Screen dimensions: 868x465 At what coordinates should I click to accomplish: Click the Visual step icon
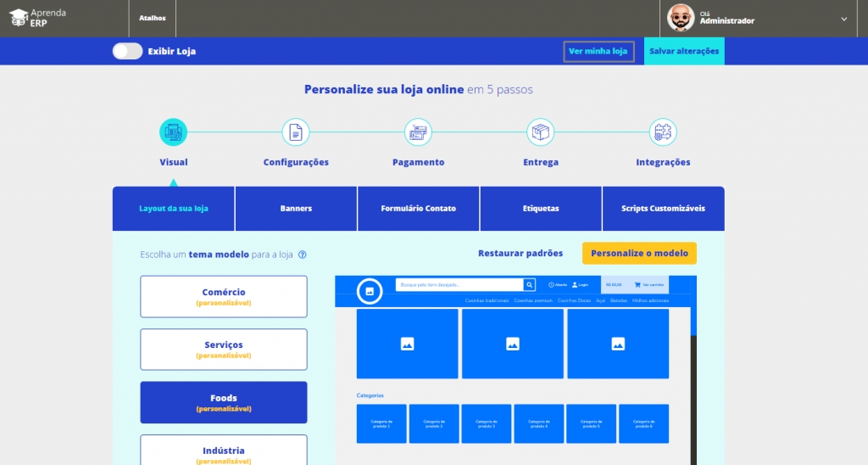click(173, 132)
